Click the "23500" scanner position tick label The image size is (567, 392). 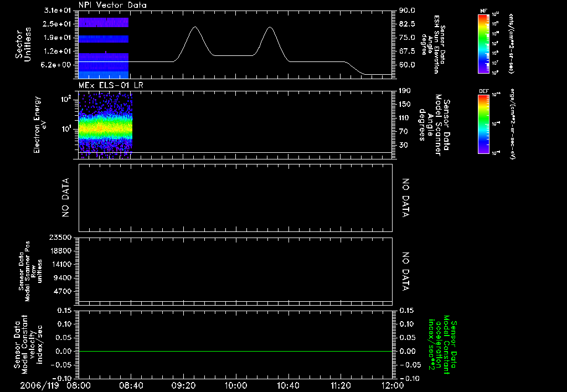pos(60,237)
